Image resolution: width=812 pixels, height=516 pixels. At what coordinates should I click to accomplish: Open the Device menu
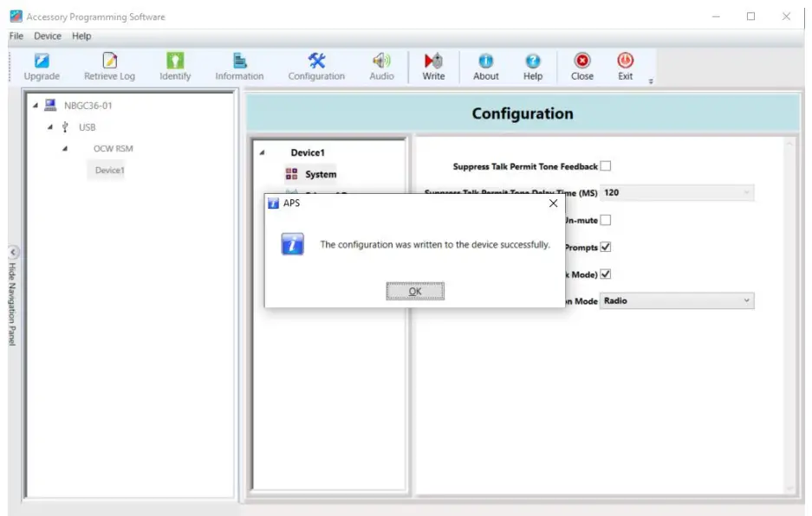48,35
